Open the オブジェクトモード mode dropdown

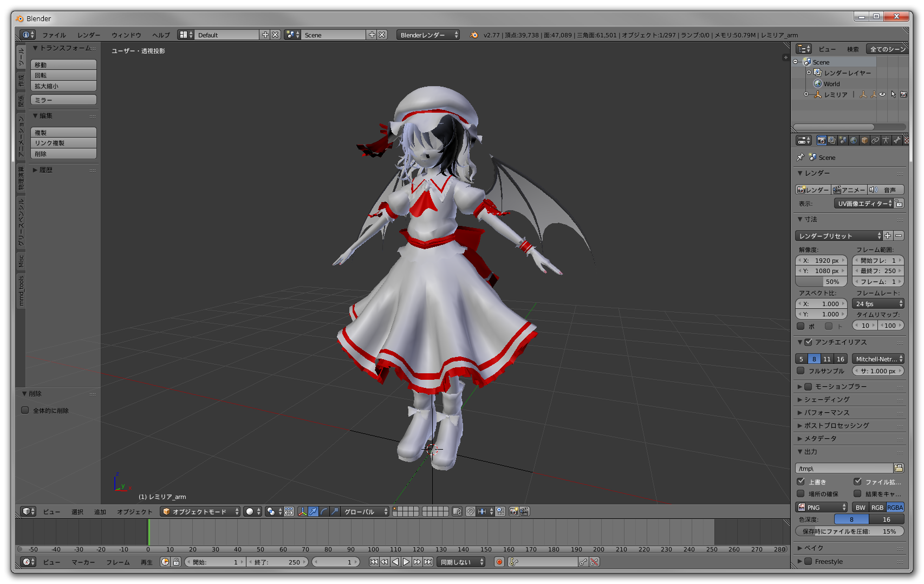click(200, 511)
